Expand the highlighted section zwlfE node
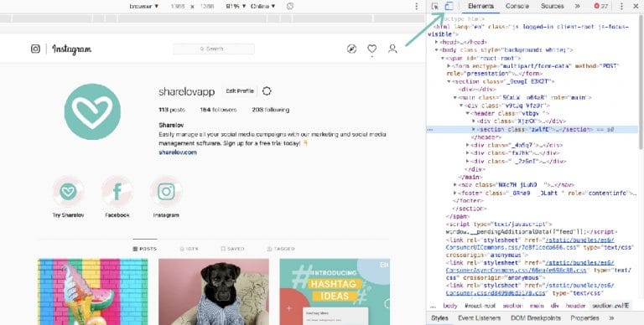Viewport: 644px width, 325px height. coord(474,129)
